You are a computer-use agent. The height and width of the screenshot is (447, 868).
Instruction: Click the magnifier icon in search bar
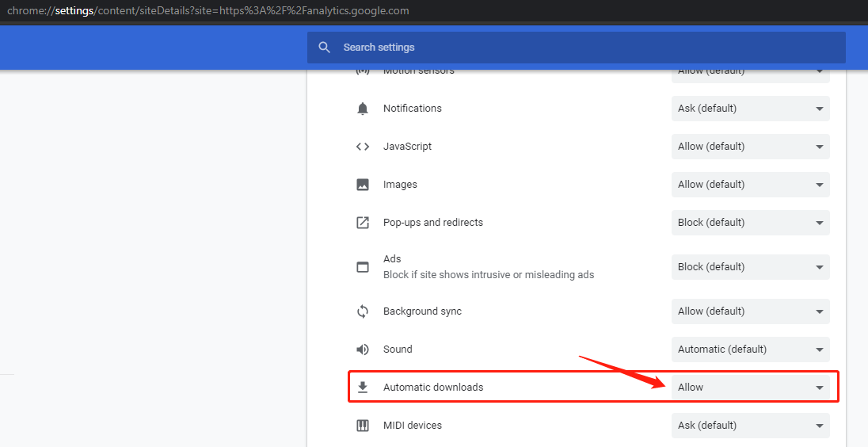coord(325,48)
